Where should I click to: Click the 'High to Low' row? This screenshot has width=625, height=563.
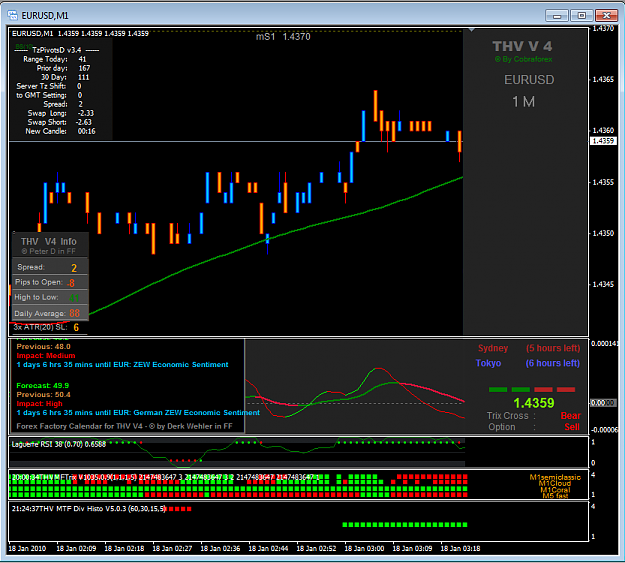[50, 297]
